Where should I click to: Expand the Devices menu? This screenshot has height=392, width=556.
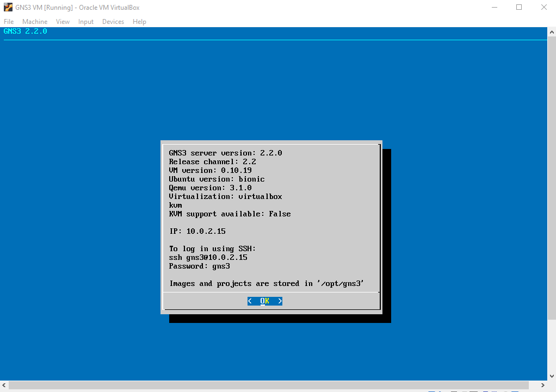click(x=113, y=22)
